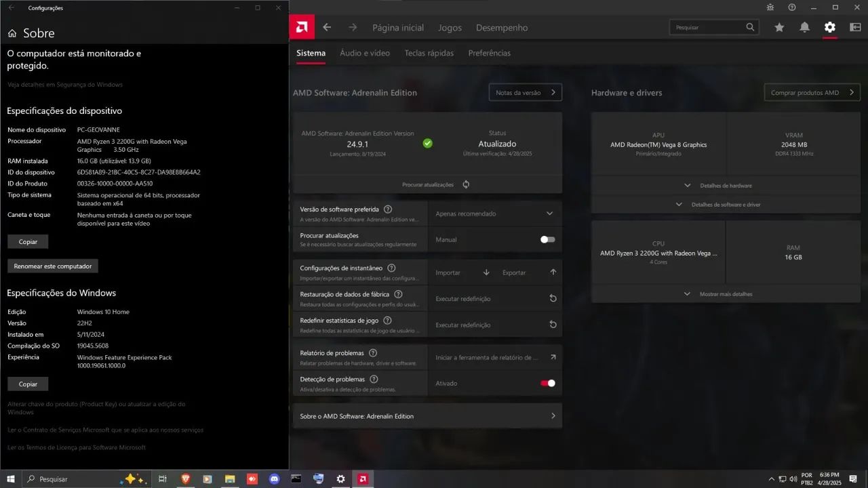Open Sobre o AMD Software: Adrenalin Edition
This screenshot has width=868, height=488.
tap(427, 416)
